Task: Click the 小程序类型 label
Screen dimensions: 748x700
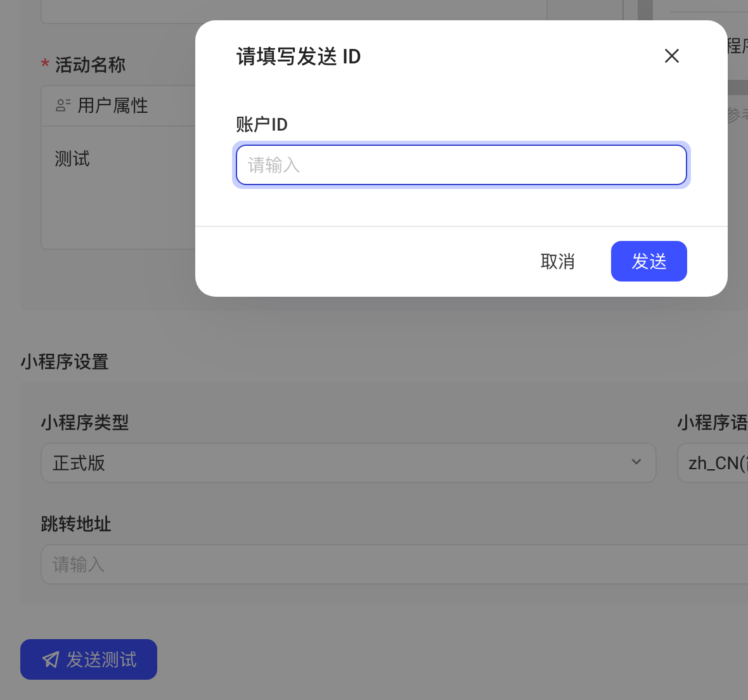Action: [85, 422]
